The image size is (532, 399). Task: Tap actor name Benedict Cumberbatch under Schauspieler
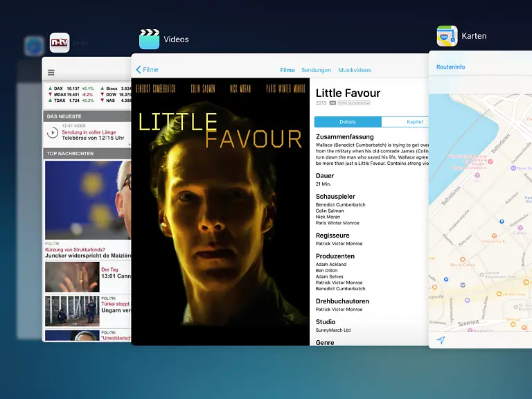(x=340, y=204)
